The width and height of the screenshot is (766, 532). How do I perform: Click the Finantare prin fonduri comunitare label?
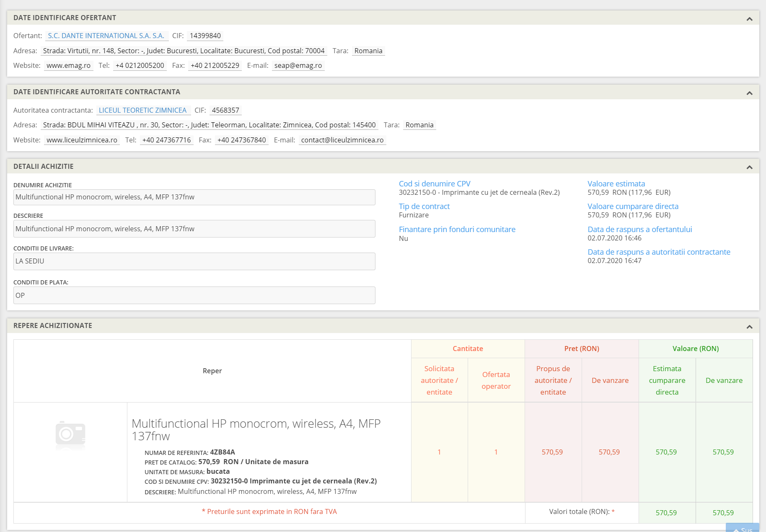coord(457,229)
